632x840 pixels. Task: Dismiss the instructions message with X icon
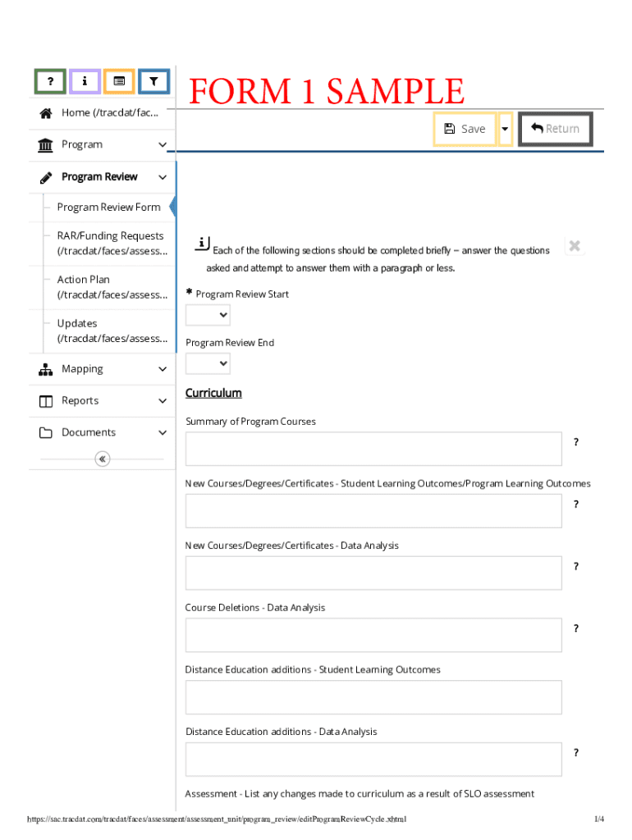(575, 246)
